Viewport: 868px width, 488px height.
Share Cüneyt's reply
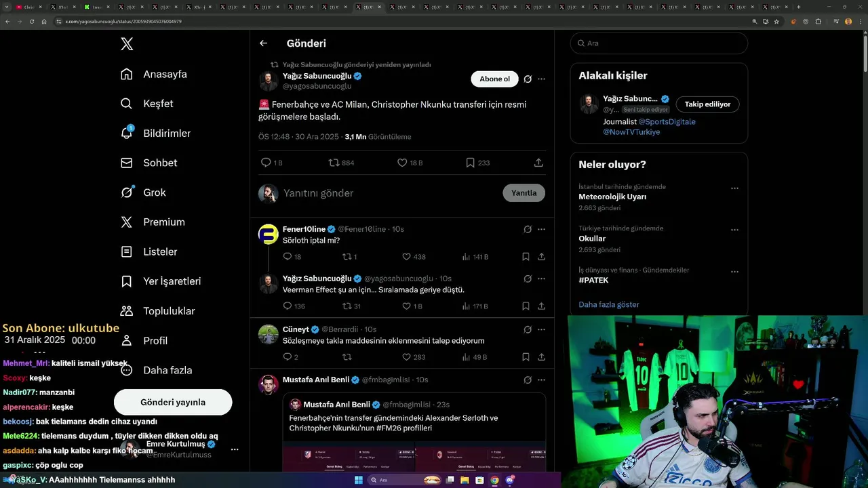coord(541,357)
